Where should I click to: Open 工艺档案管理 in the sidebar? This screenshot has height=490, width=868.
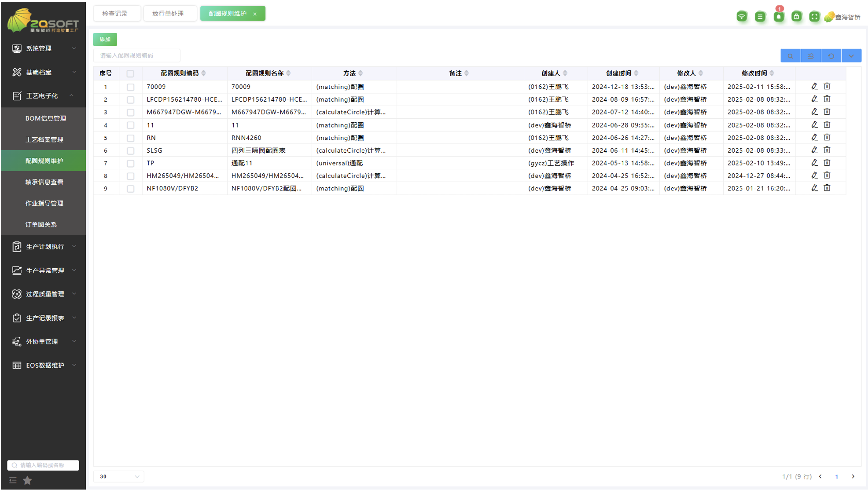[43, 139]
